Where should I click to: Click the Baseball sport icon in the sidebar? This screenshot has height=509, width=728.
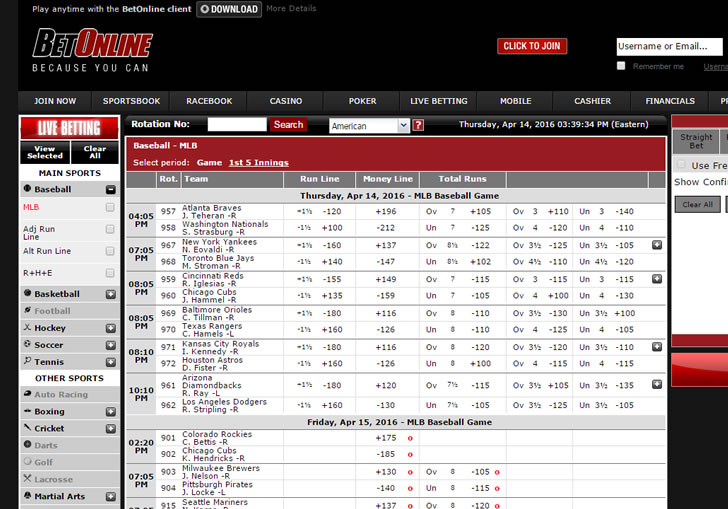coord(27,189)
